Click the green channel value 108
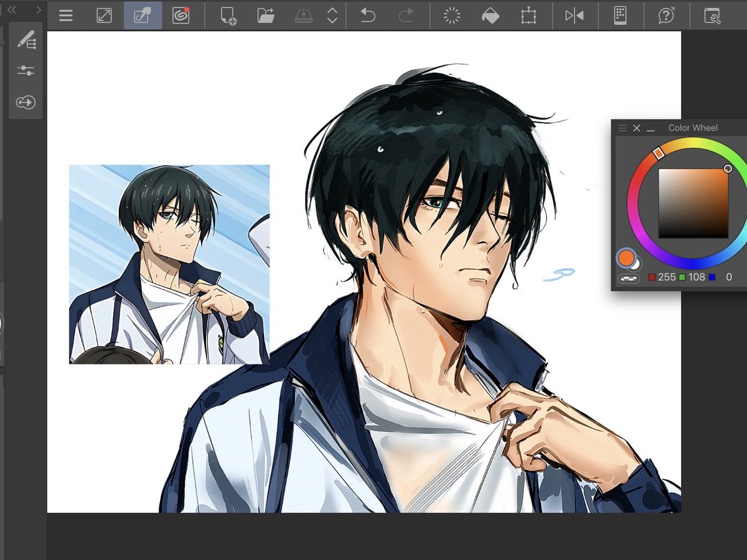 (x=697, y=277)
